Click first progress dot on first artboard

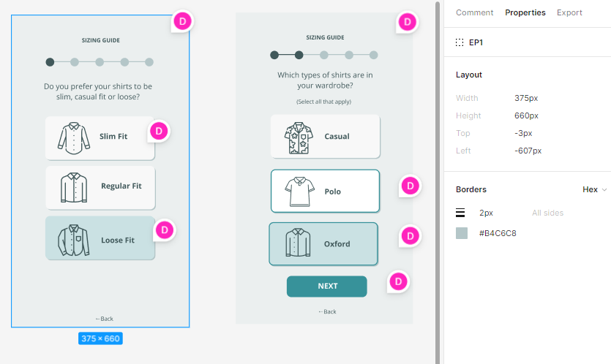(x=50, y=62)
